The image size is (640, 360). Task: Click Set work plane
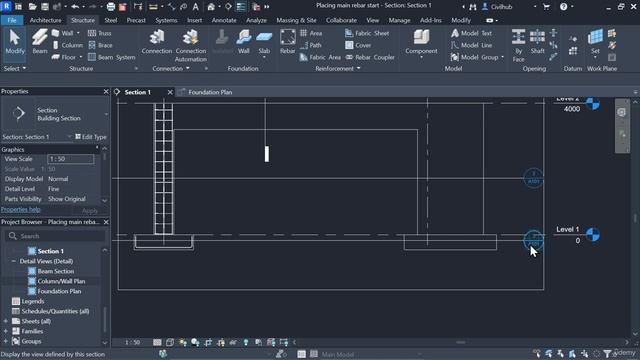[x=595, y=43]
